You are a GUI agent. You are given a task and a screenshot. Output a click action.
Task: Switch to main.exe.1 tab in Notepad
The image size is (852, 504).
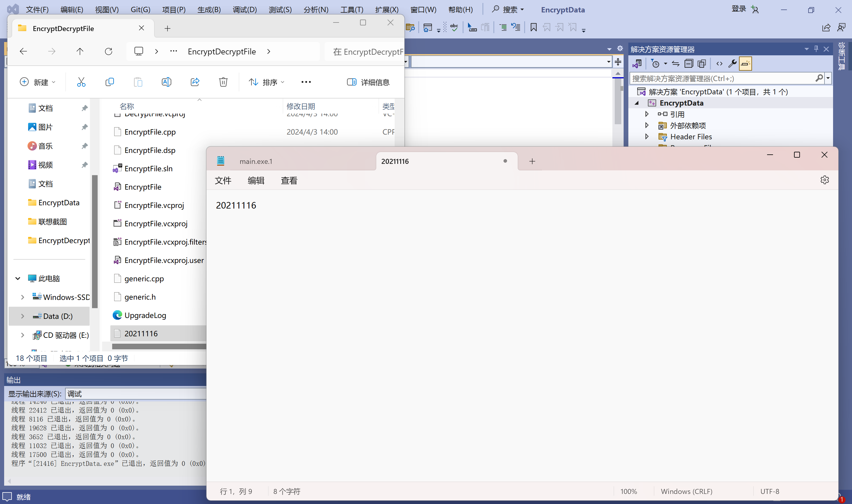click(x=256, y=161)
